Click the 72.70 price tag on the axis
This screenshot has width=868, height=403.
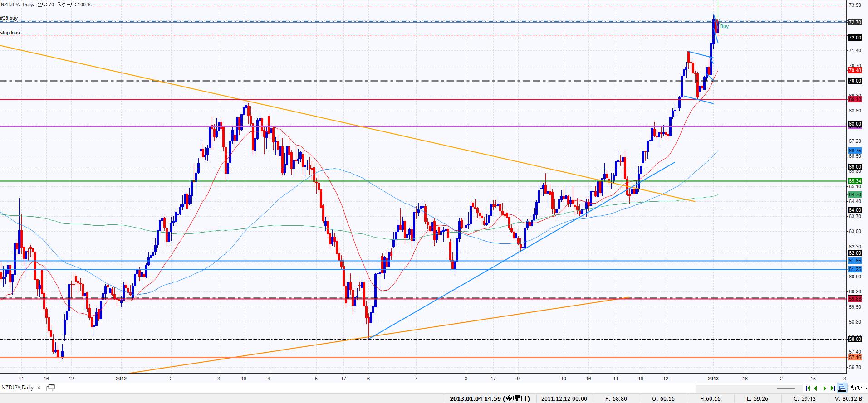pos(855,22)
